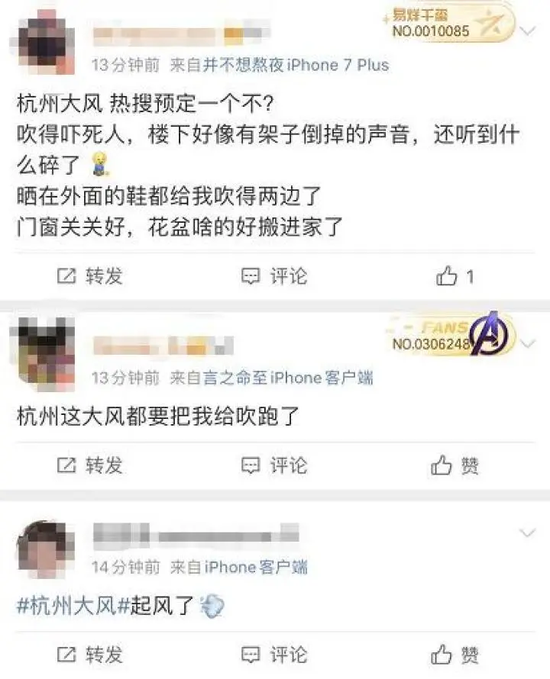
Task: Expand chevron menu on first post
Action: click(527, 31)
